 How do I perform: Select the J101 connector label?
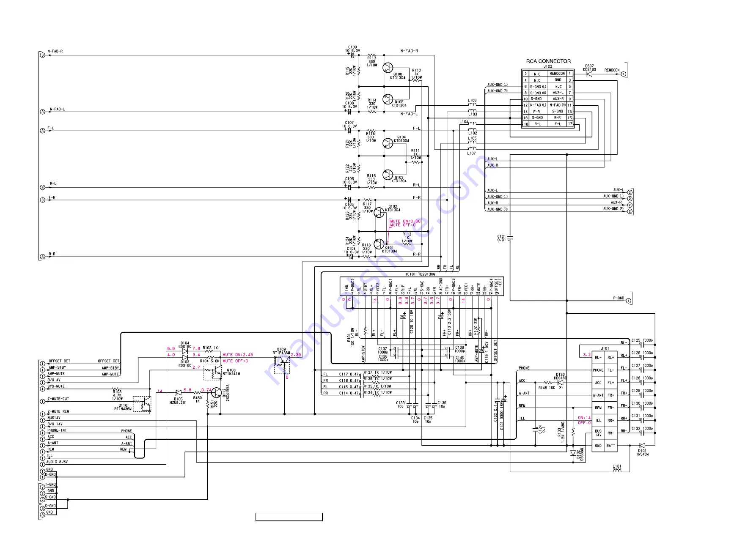point(605,349)
